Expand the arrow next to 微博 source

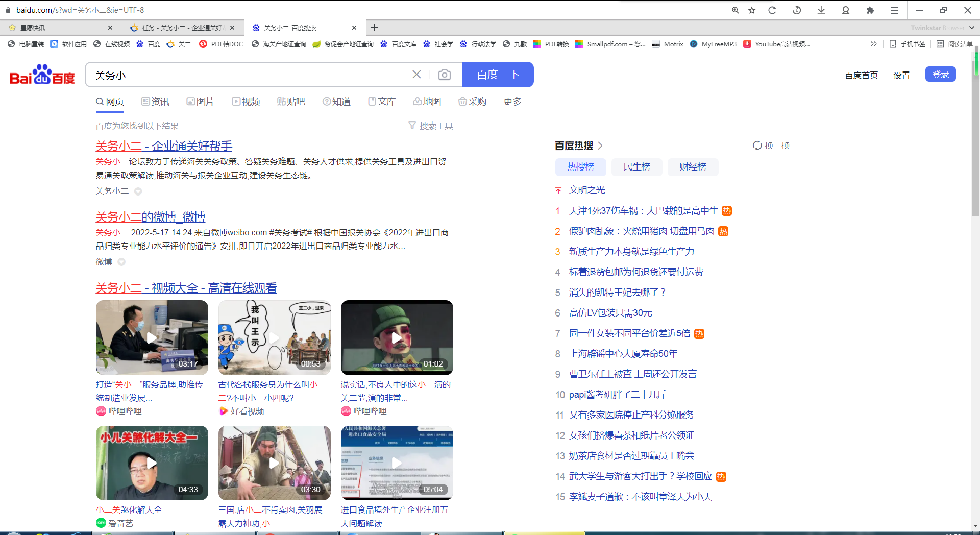point(121,262)
